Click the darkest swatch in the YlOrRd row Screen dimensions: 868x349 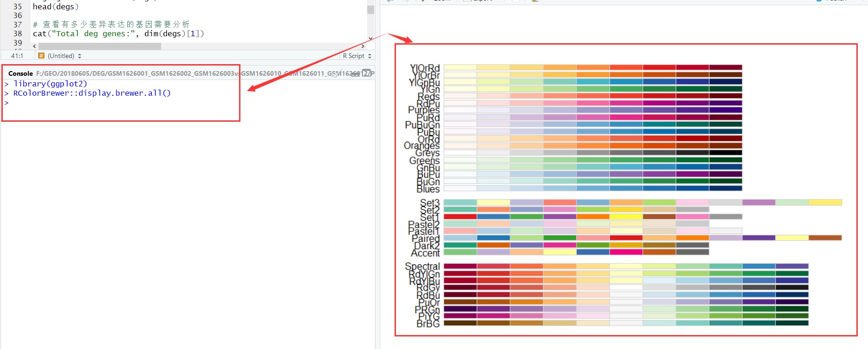click(x=725, y=67)
